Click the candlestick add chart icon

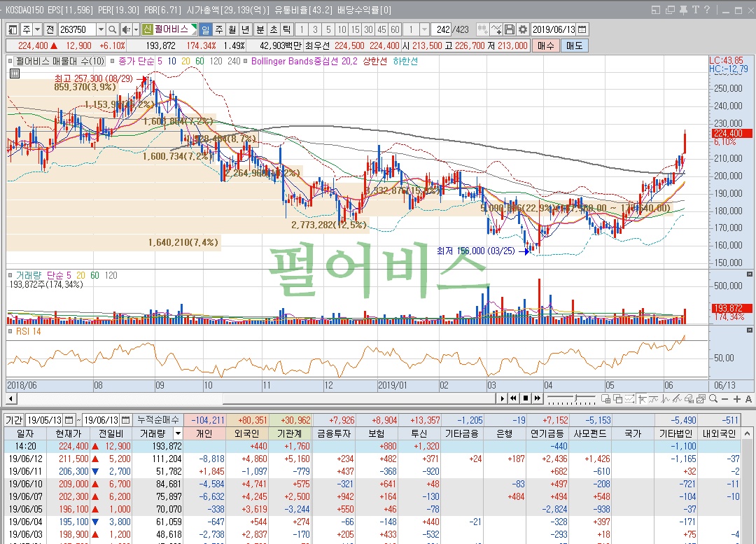(x=482, y=29)
